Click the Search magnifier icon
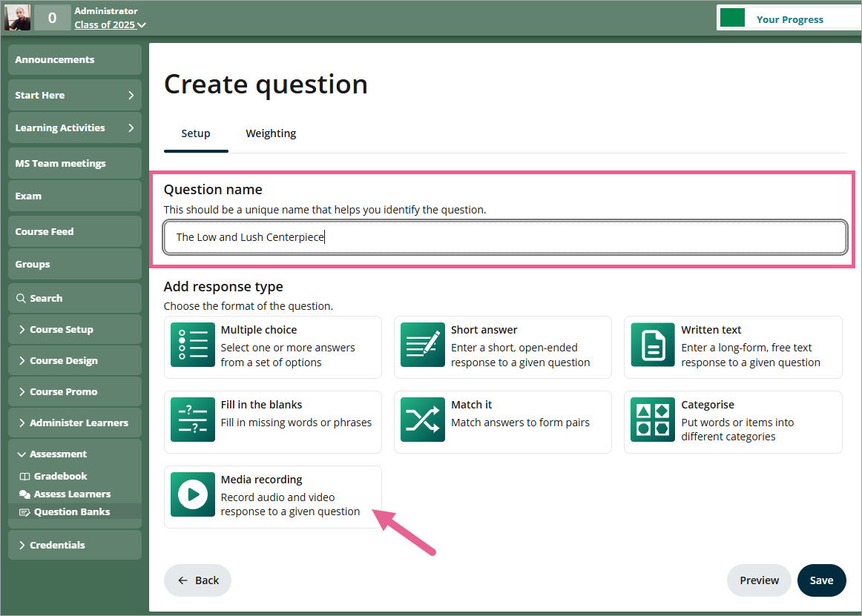862x616 pixels. coord(21,298)
